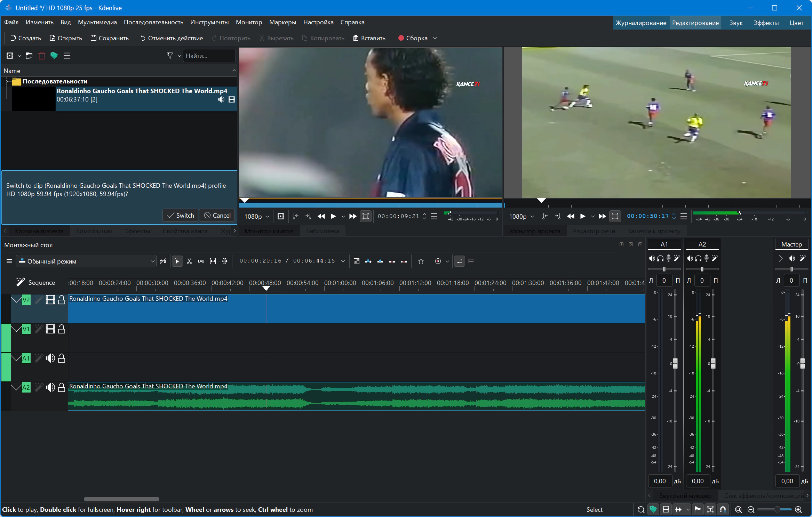
Task: Collapse the A2 track
Action: [x=16, y=387]
